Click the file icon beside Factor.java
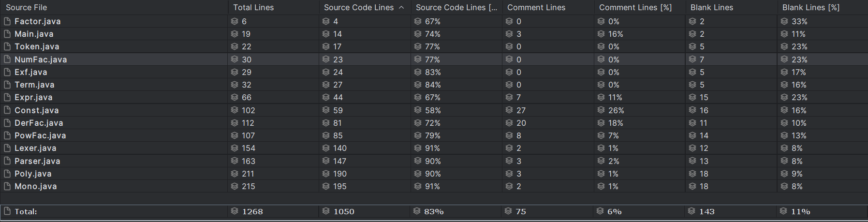This screenshot has height=222, width=868. click(x=7, y=21)
